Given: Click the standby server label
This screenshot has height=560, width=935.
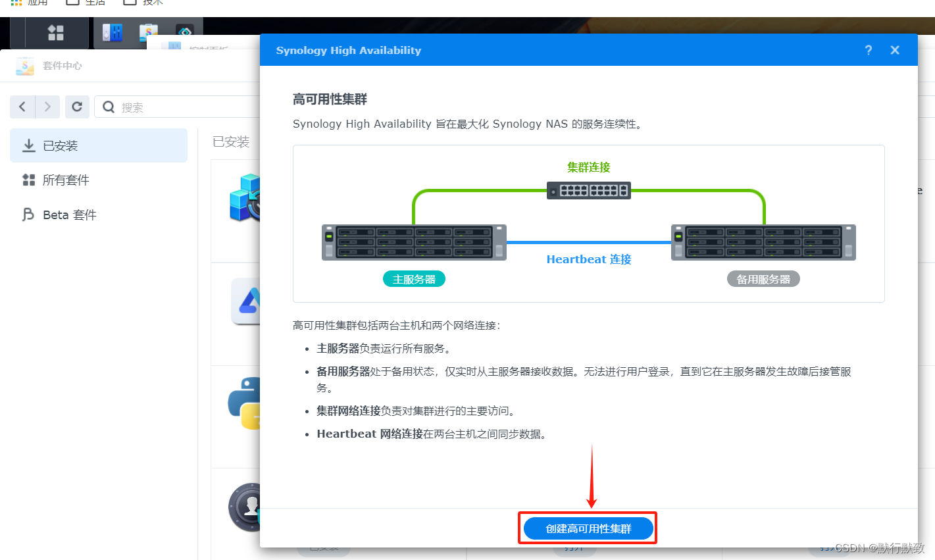Looking at the screenshot, I should pyautogui.click(x=763, y=279).
